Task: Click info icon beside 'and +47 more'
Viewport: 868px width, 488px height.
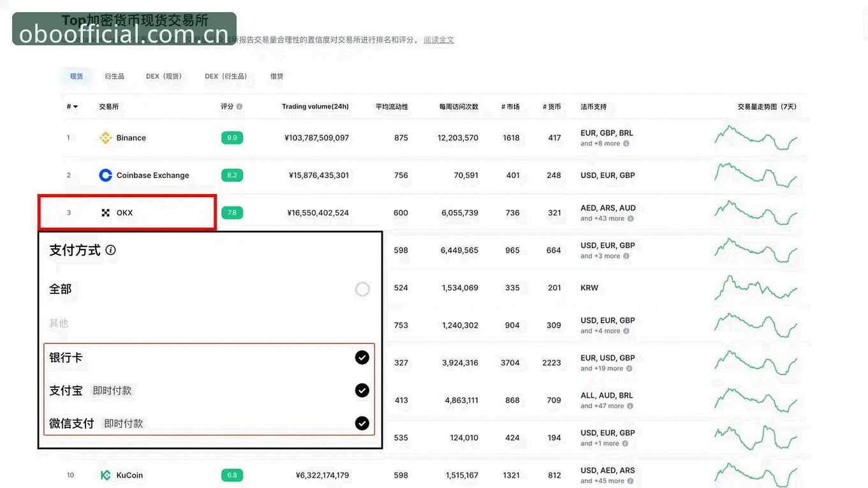Action: coord(631,406)
